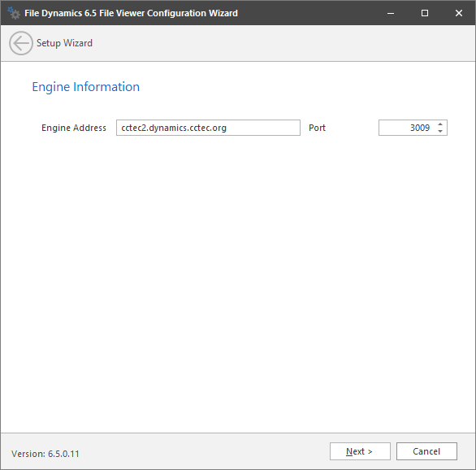
Task: Select the Port number field showing 3009
Action: [407, 128]
